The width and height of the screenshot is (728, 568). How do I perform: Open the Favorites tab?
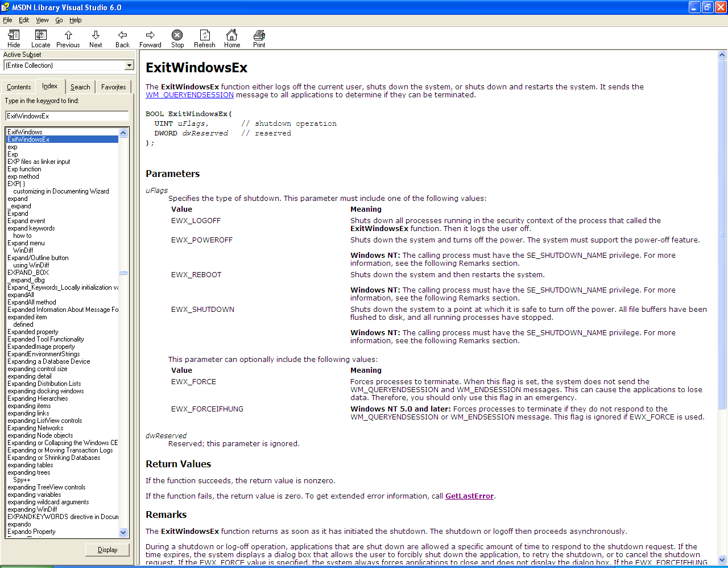(x=113, y=87)
